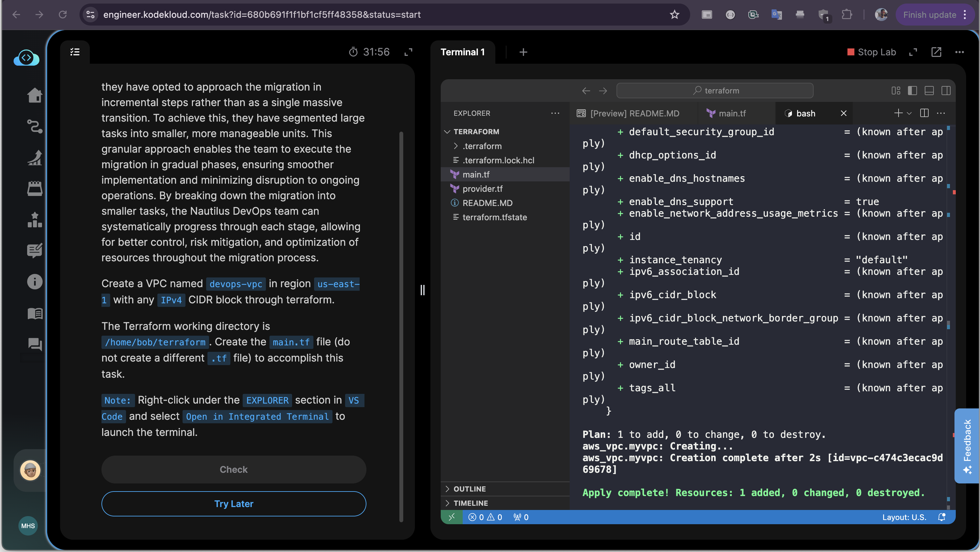980x552 pixels.
Task: Open the launch profile dropdown next to plus
Action: 909,113
